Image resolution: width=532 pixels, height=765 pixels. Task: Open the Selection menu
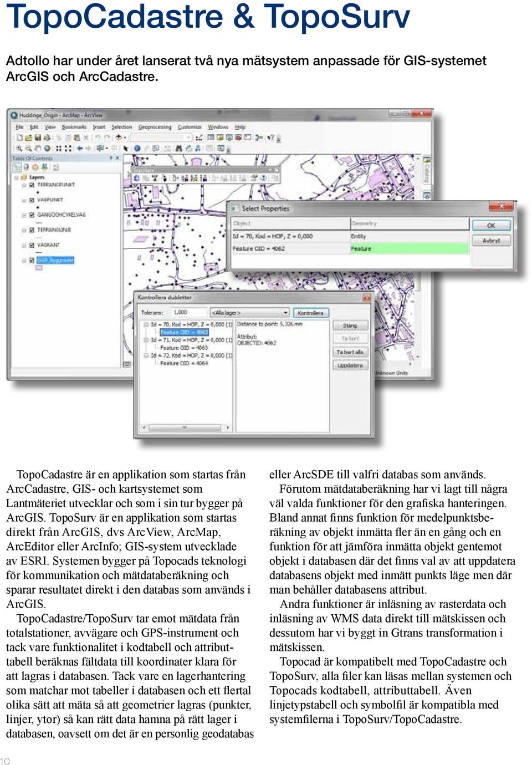coord(121,127)
